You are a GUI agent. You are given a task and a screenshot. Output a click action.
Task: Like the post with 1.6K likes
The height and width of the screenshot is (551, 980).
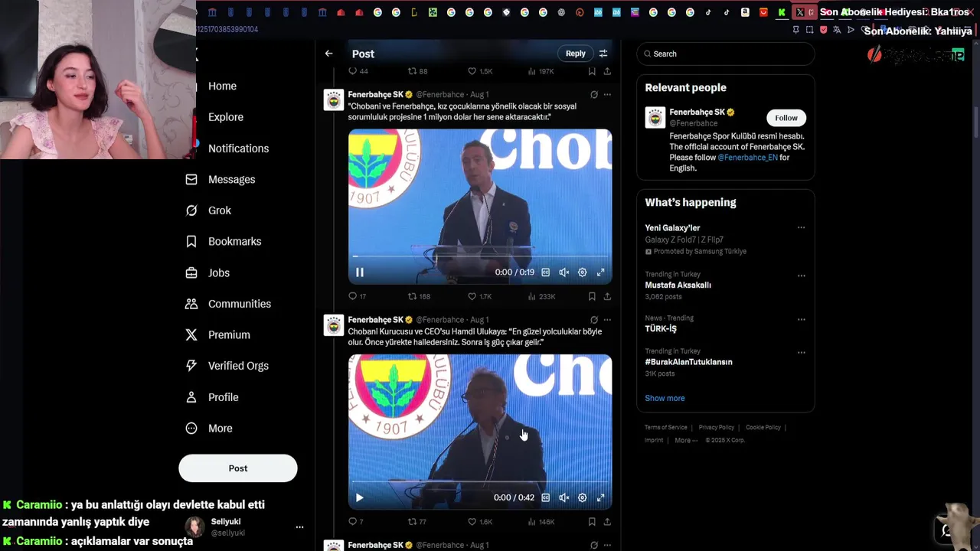[480, 522]
